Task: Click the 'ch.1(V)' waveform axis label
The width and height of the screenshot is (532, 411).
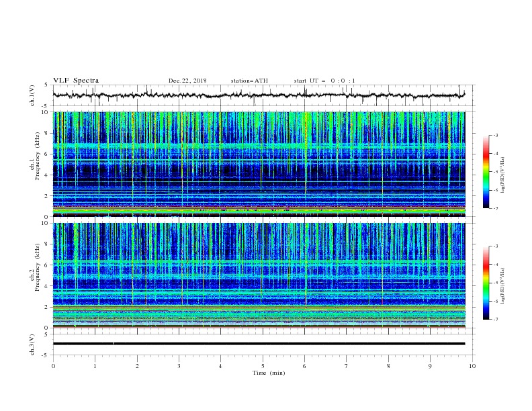Action: 32,95
